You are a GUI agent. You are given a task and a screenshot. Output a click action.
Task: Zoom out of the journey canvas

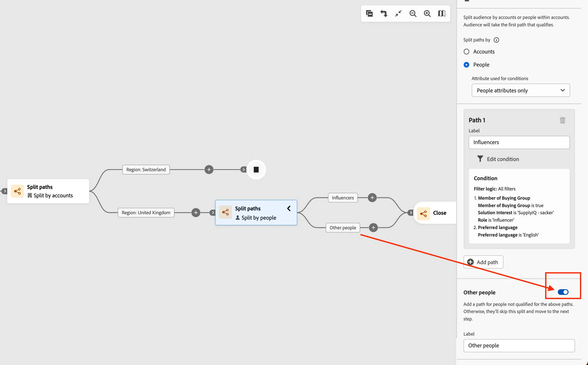(x=413, y=14)
